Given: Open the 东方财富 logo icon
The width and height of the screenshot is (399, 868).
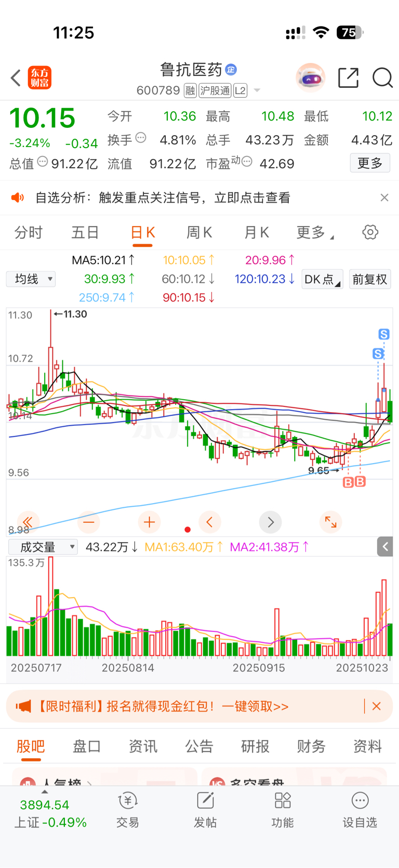Looking at the screenshot, I should pos(39,78).
